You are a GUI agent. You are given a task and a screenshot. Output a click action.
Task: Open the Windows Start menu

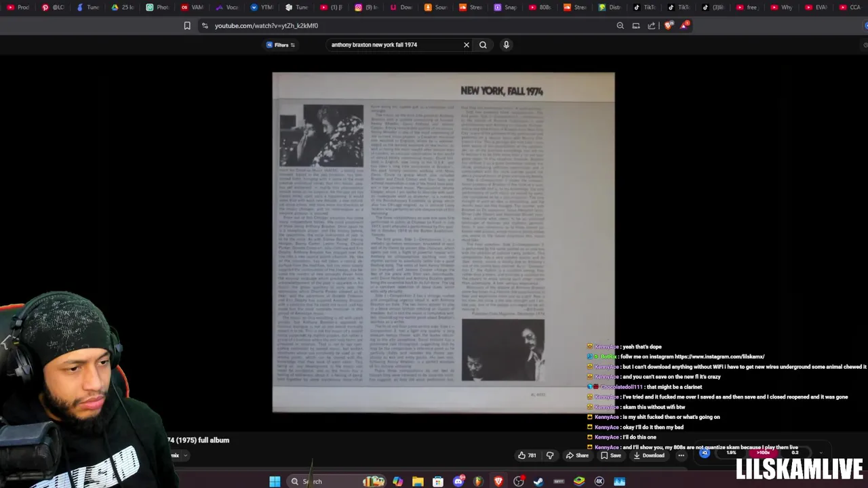(275, 481)
